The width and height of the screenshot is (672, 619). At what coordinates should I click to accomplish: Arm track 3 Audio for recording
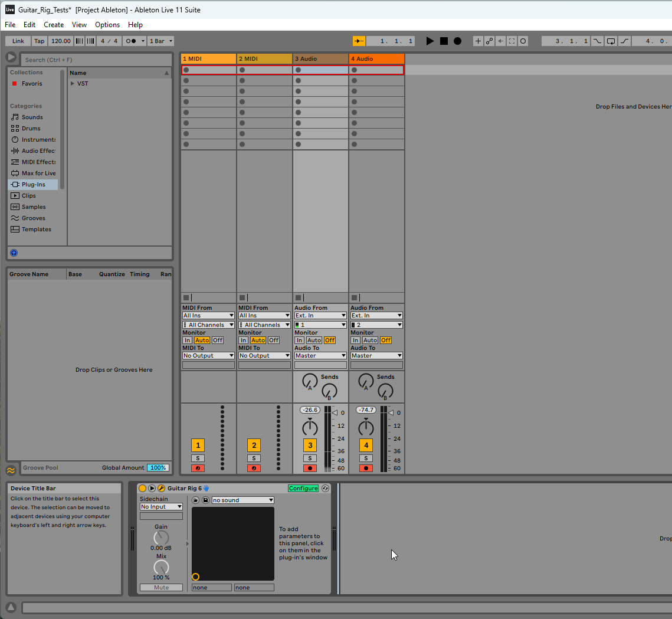[x=310, y=468]
